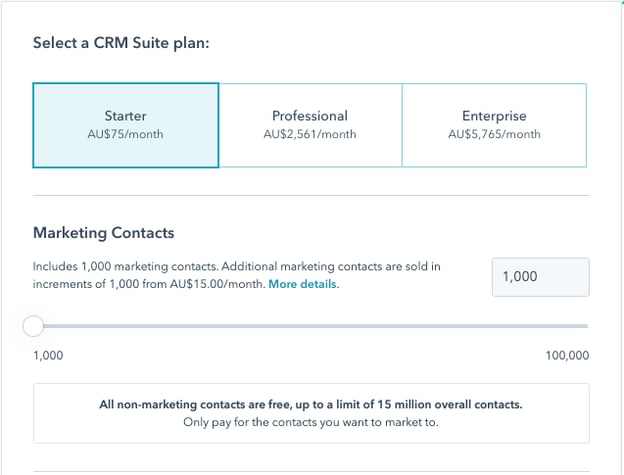This screenshot has width=624, height=475.
Task: Focus the marketing contacts number field
Action: coord(540,277)
